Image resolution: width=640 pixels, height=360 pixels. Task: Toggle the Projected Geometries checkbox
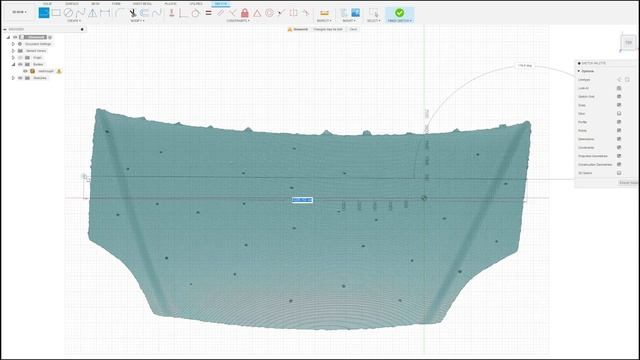coord(619,156)
